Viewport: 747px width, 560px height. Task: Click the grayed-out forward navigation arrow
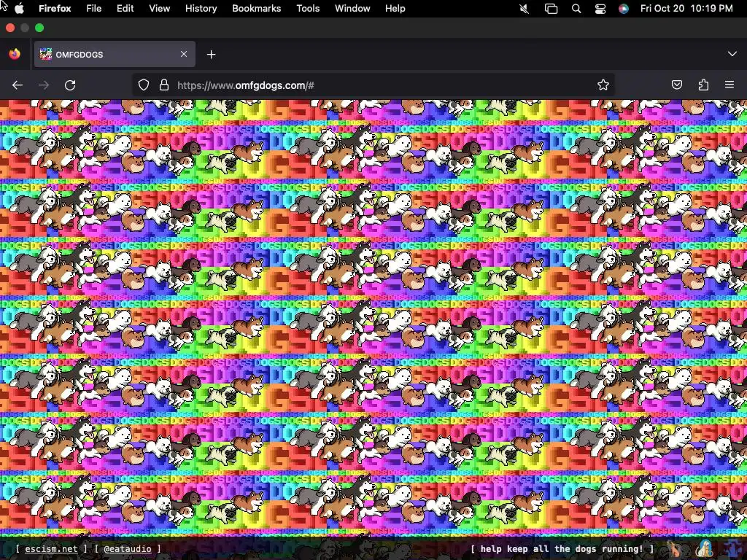tap(44, 85)
